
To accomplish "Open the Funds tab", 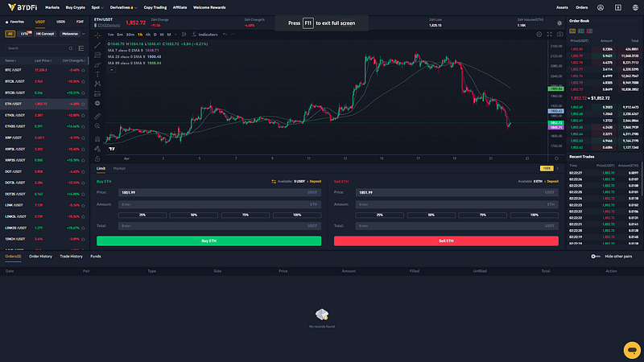I will pos(96,257).
